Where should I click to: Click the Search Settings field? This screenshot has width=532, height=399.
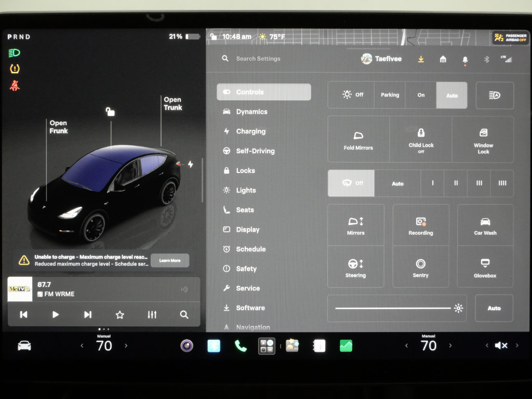[x=258, y=59]
